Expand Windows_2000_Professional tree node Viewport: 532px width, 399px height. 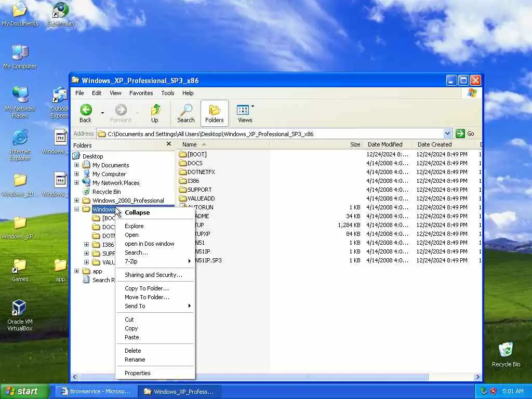click(77, 200)
